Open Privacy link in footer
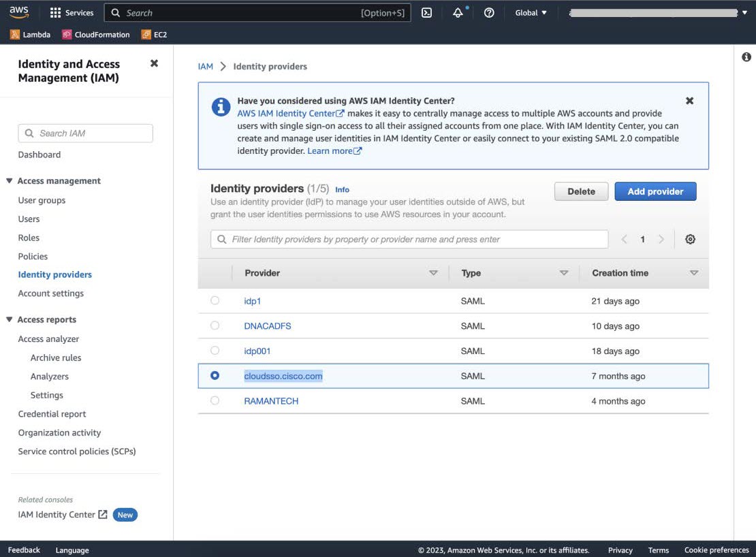Viewport: 756px width, 557px height. (x=620, y=550)
